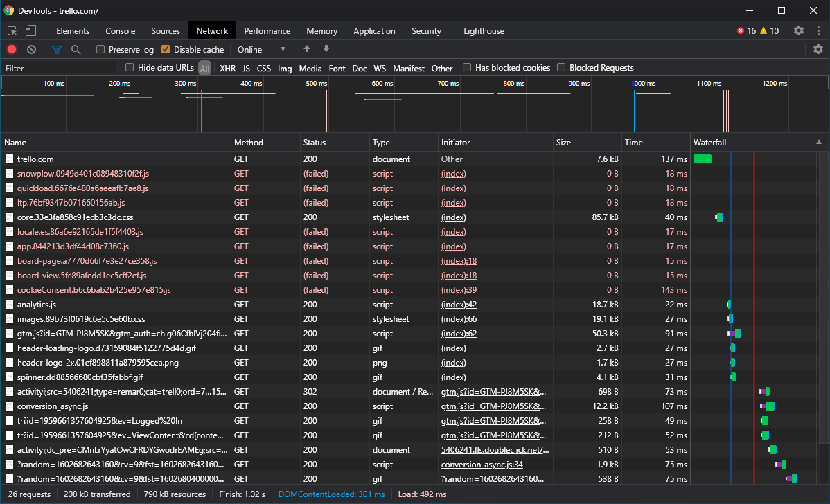
Task: Enable the Preserve log checkbox
Action: (100, 49)
